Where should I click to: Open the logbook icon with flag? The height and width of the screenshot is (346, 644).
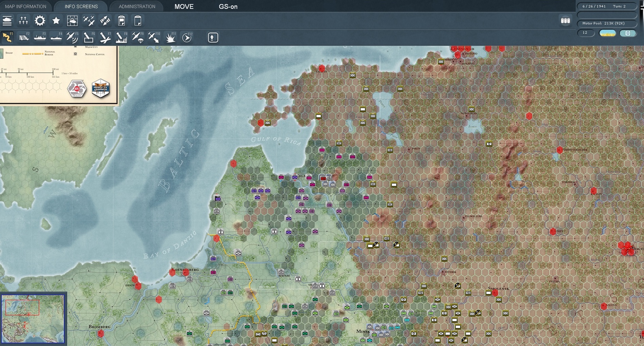click(121, 21)
